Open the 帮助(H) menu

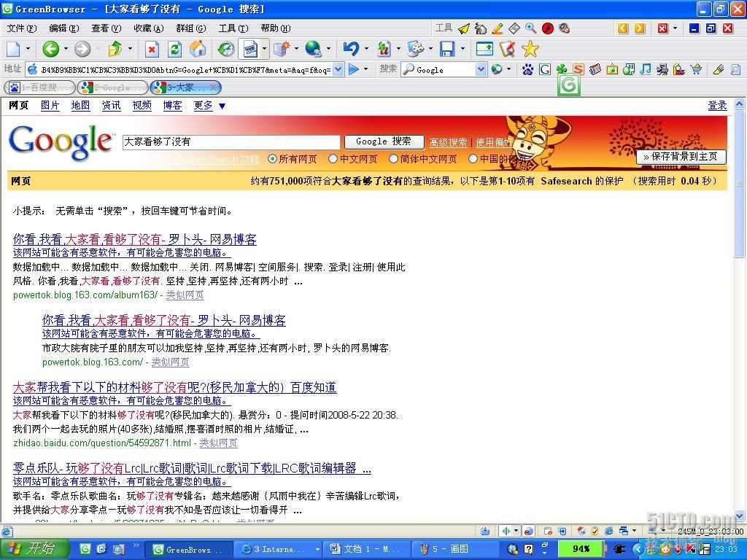276,28
